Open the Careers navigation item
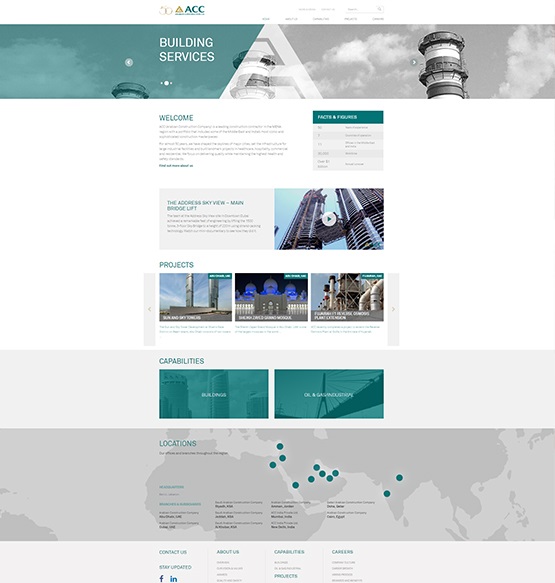The height and width of the screenshot is (583, 555). [378, 19]
